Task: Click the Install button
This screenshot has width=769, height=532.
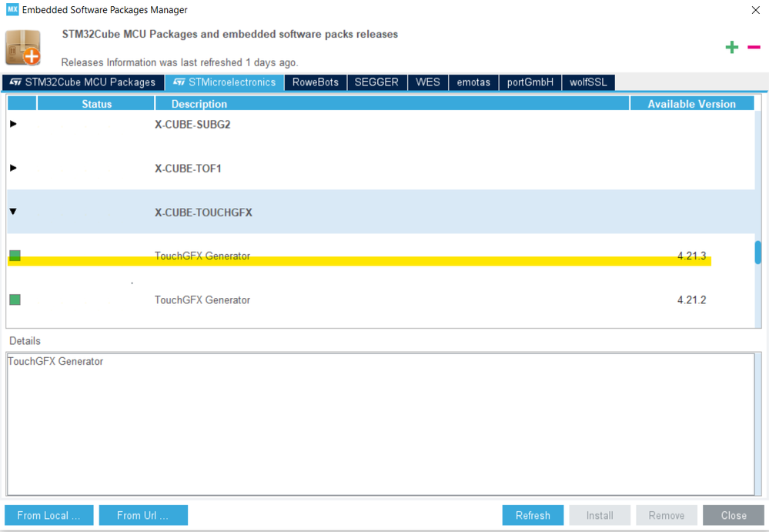Action: pos(600,515)
